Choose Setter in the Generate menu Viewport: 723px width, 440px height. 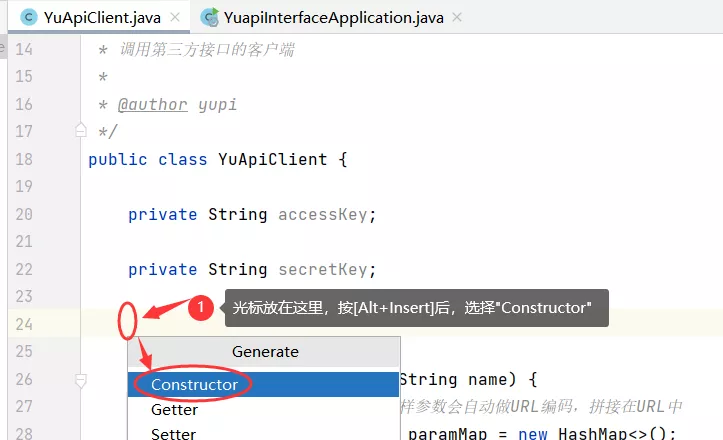point(263,434)
